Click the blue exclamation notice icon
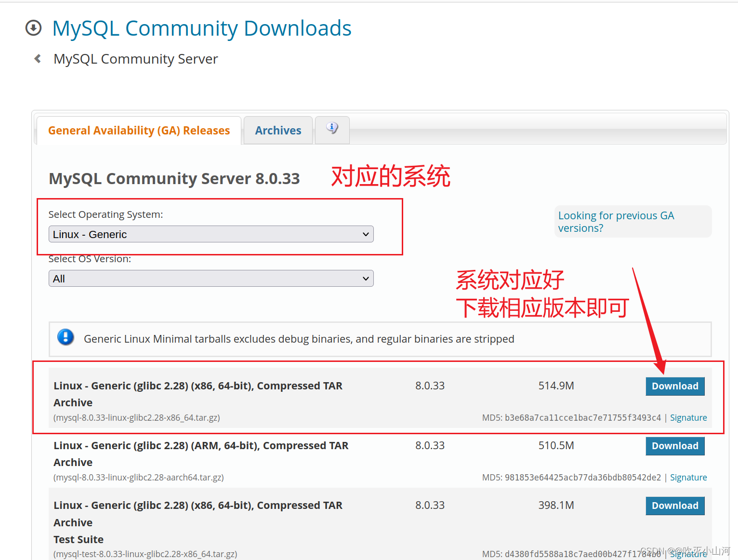Image resolution: width=738 pixels, height=560 pixels. tap(66, 337)
